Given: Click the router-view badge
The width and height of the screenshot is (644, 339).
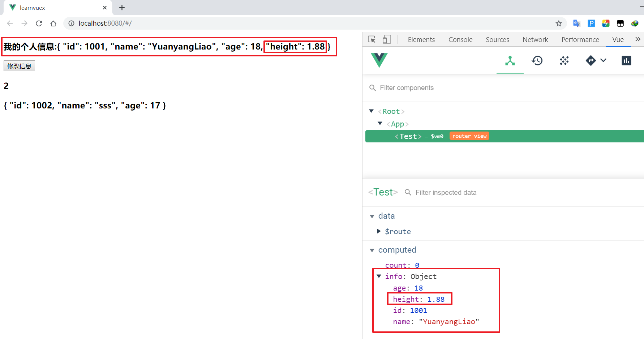Looking at the screenshot, I should (469, 136).
